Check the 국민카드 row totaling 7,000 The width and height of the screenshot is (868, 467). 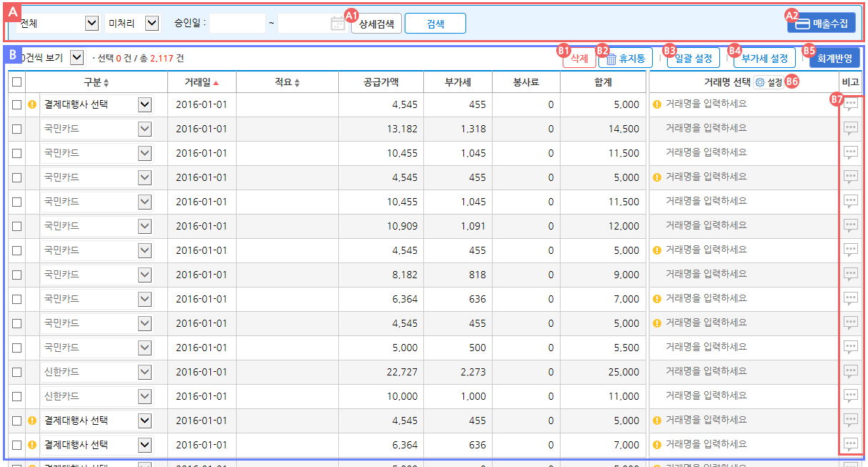tap(16, 300)
